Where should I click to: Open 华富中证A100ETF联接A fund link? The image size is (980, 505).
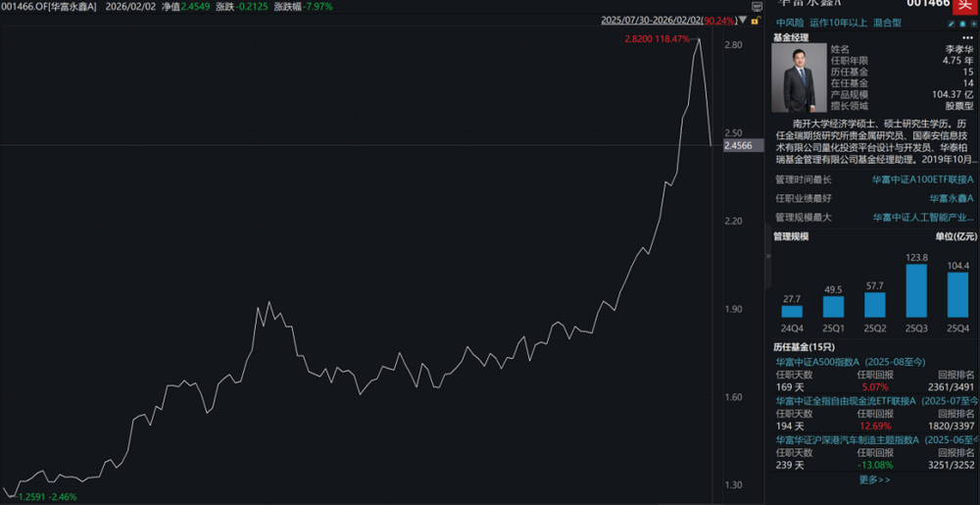coord(922,179)
